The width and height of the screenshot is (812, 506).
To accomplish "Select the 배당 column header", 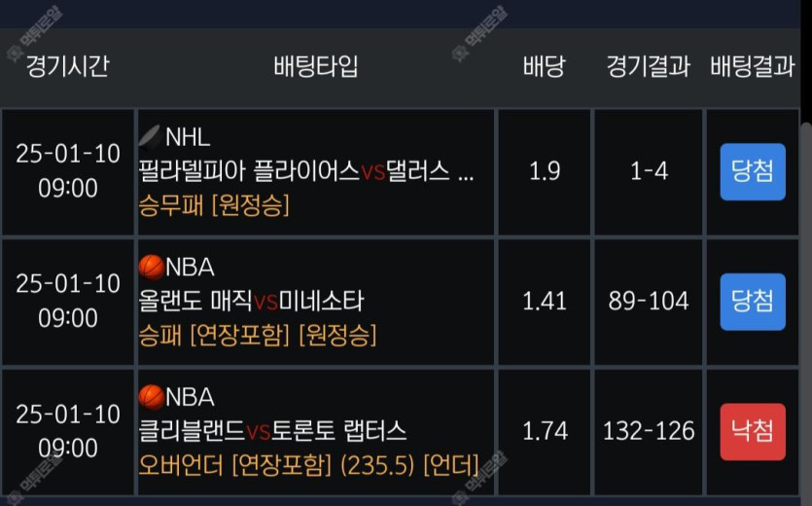I will (x=544, y=66).
